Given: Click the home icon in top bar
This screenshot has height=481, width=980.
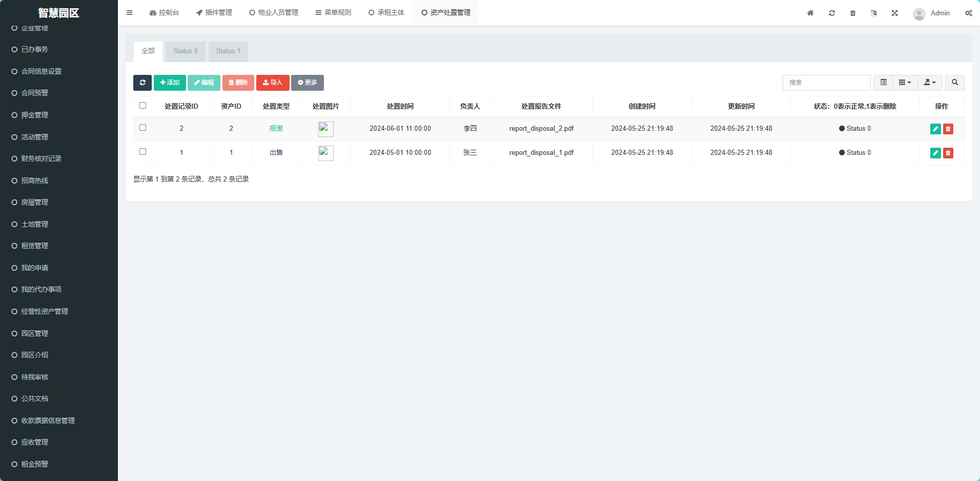Looking at the screenshot, I should click(810, 13).
